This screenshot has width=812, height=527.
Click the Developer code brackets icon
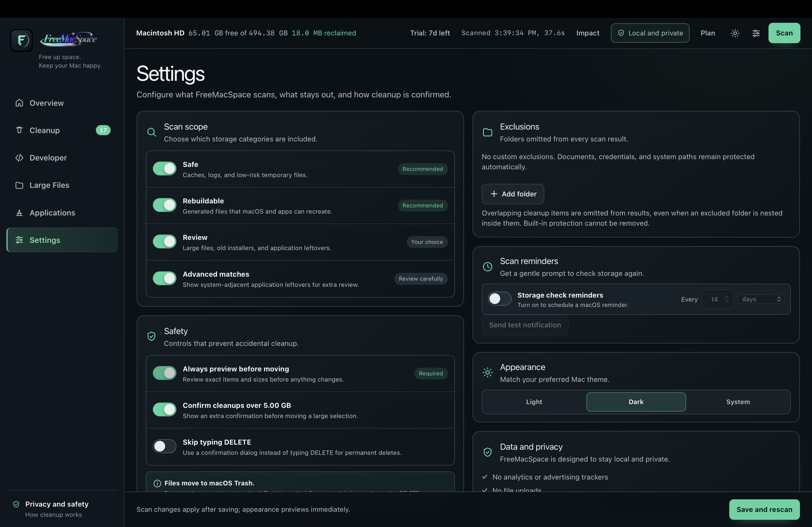19,158
